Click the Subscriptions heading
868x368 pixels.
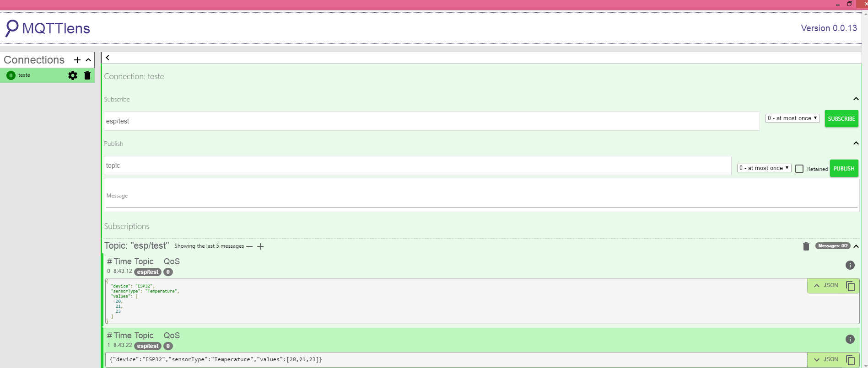(127, 226)
